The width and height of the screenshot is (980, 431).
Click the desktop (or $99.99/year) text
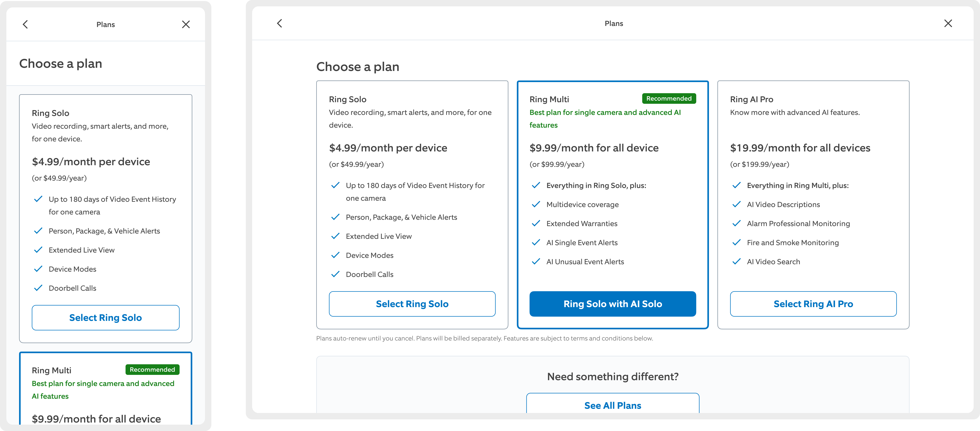coord(557,164)
